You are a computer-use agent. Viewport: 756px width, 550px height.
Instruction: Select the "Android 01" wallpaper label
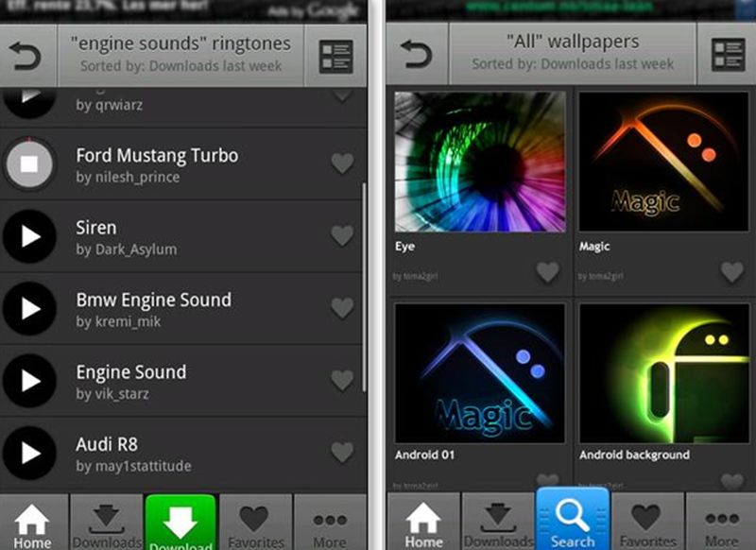[x=424, y=455]
